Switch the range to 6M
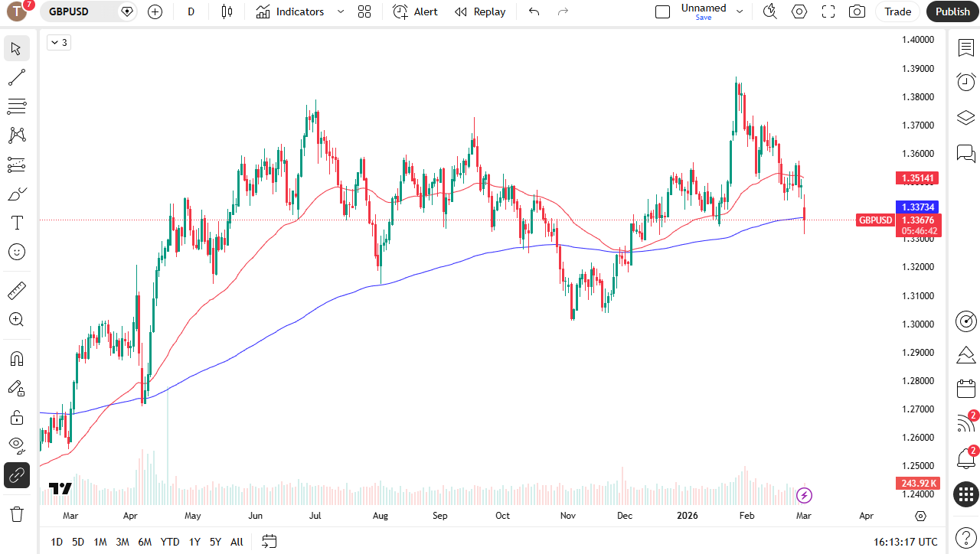Viewport: 980px width, 554px height. point(145,542)
